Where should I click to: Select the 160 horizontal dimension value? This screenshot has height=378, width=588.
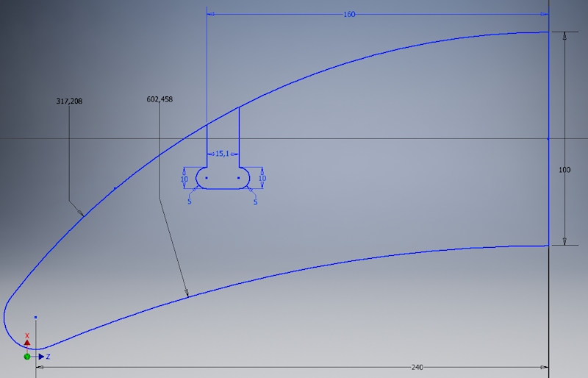[x=349, y=14]
